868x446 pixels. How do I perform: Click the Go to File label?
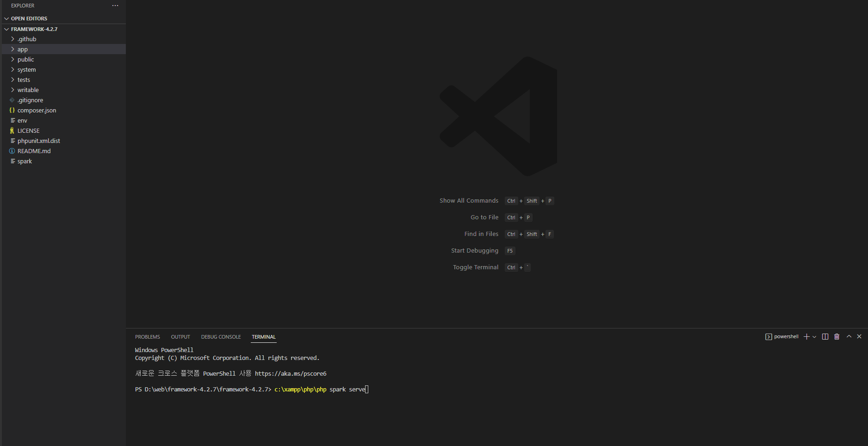tap(484, 217)
